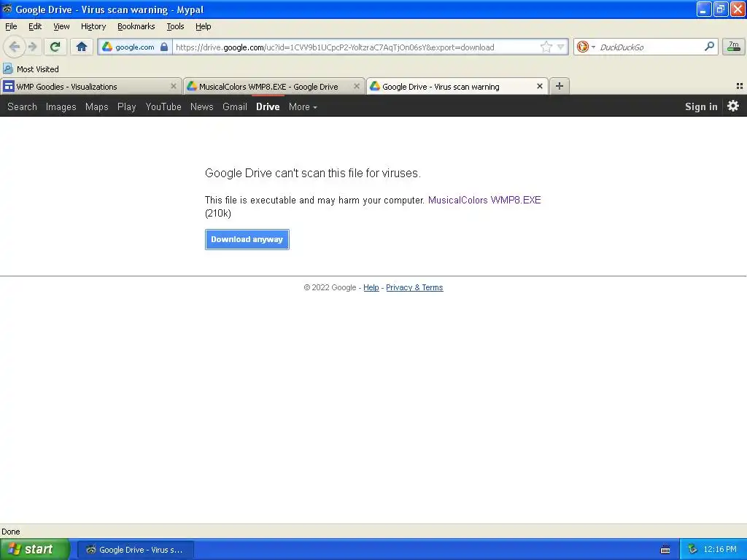747x560 pixels.
Task: Open a new tab with the plus button
Action: pos(560,86)
